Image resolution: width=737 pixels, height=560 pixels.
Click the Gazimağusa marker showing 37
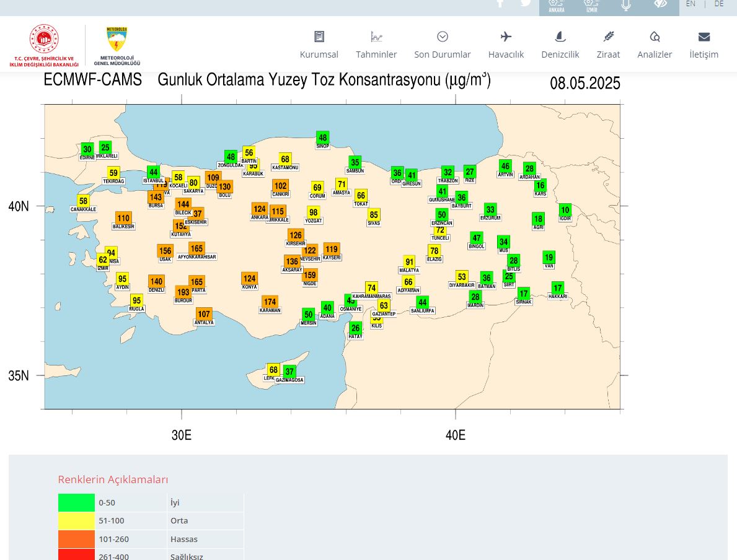point(289,371)
